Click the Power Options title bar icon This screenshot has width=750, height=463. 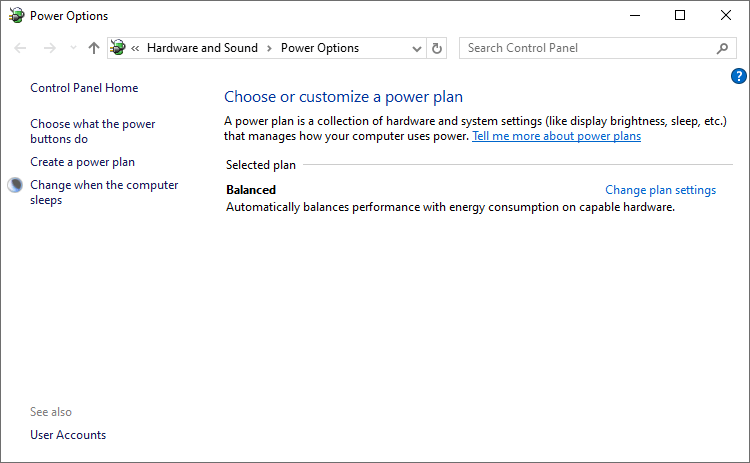coord(17,15)
